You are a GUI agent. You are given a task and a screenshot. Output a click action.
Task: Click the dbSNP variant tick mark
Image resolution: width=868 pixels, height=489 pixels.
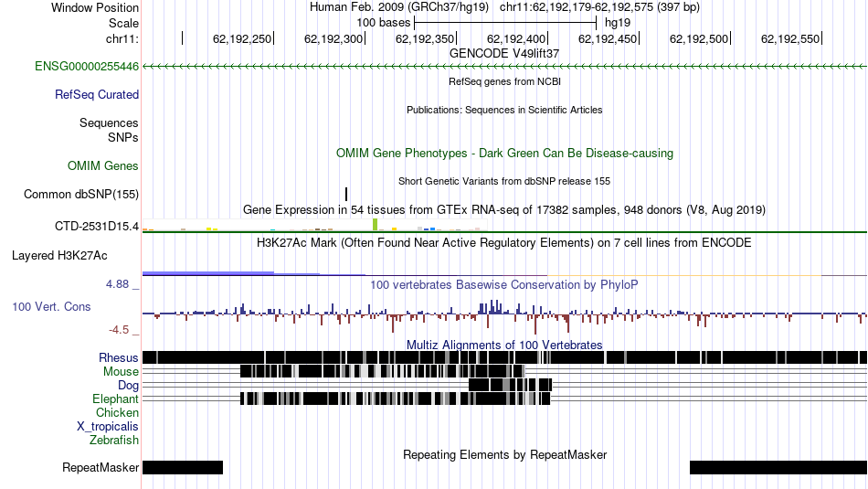346,194
